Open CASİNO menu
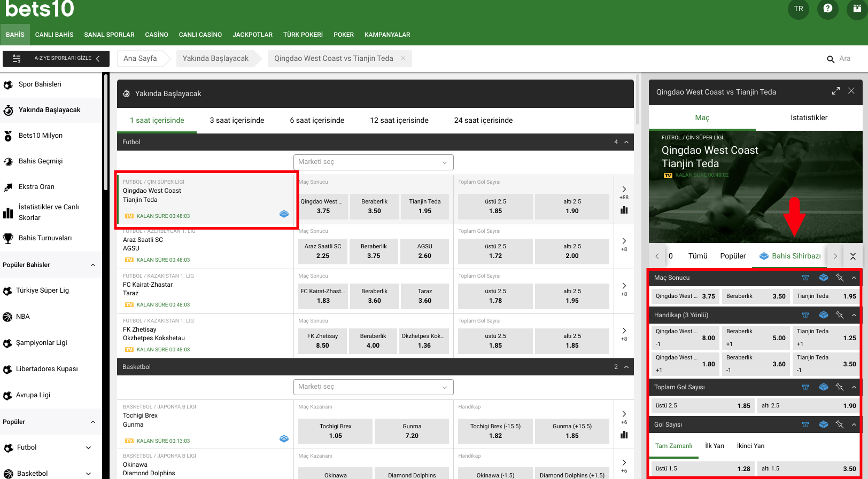 point(157,35)
